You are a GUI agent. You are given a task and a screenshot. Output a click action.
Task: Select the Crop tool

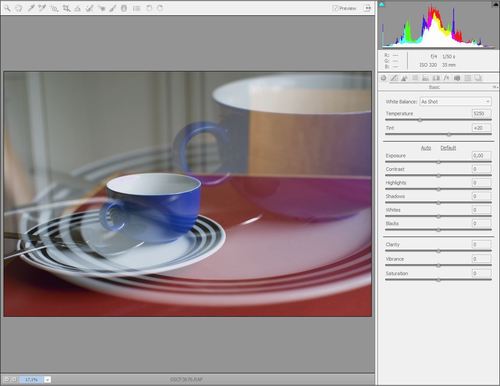(x=66, y=8)
